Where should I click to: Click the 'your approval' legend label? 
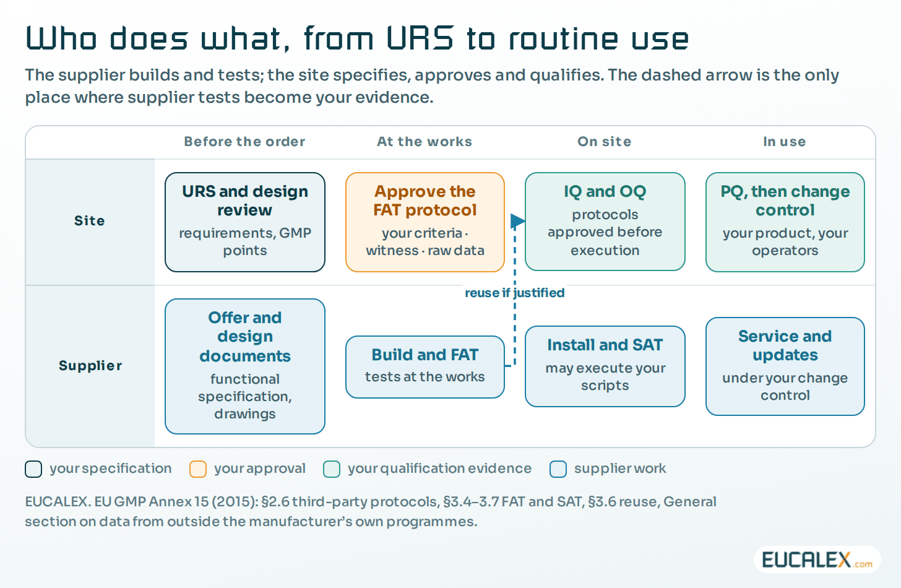coord(260,469)
